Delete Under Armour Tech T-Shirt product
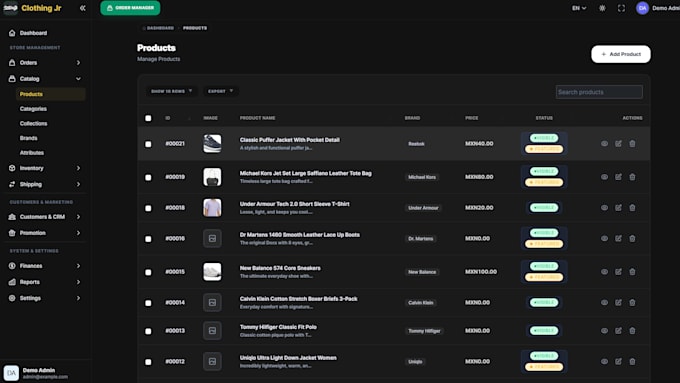 tap(632, 208)
